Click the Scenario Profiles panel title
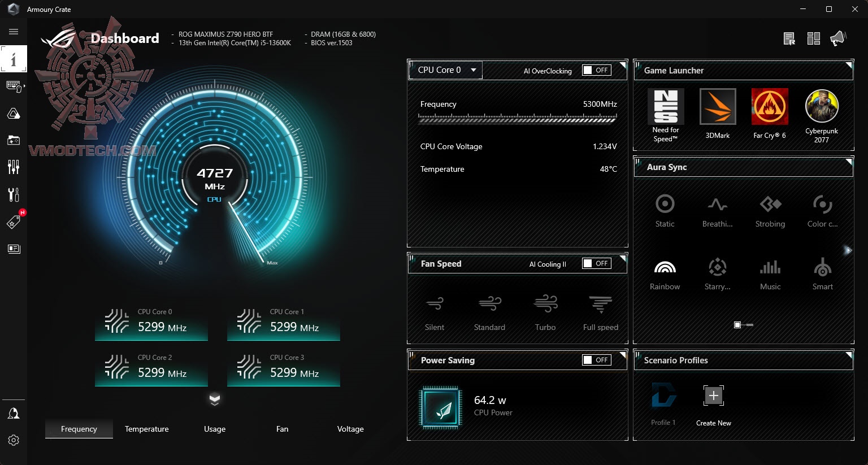 tap(676, 360)
